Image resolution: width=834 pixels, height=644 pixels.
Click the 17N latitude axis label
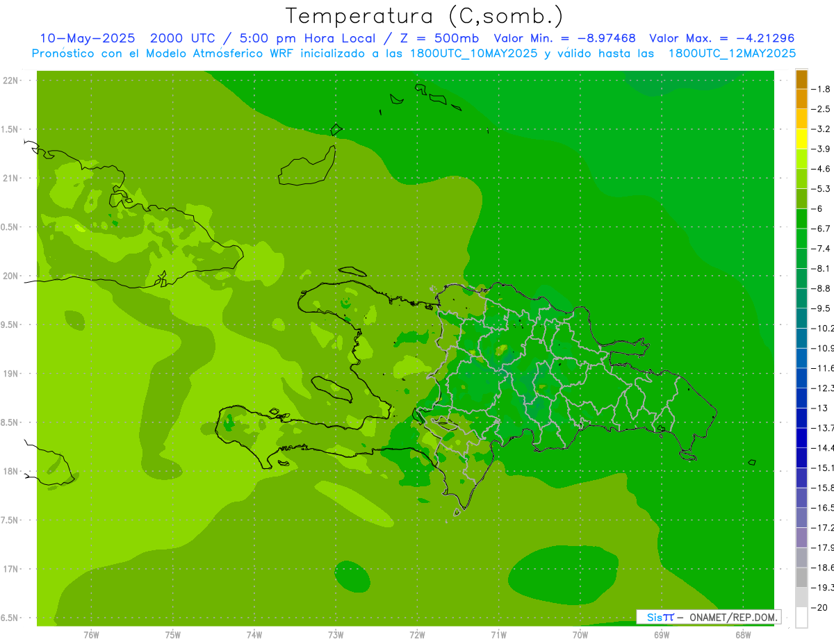[x=10, y=569]
